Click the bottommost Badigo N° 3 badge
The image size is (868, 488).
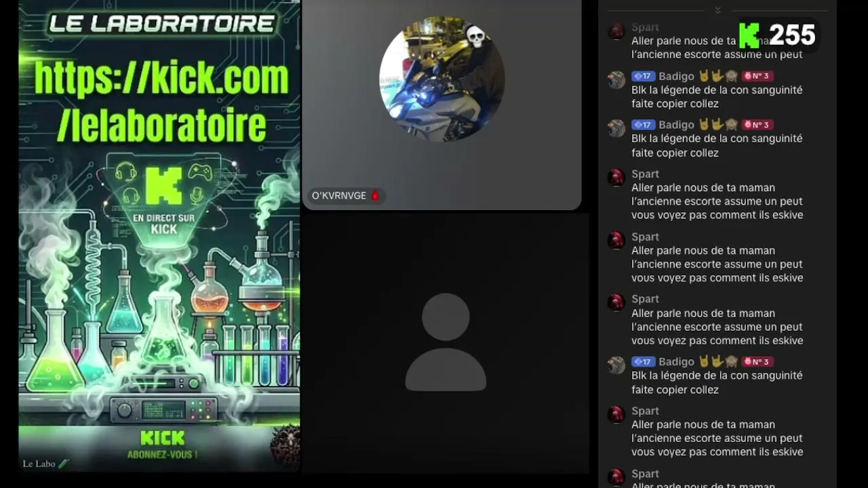click(x=757, y=361)
